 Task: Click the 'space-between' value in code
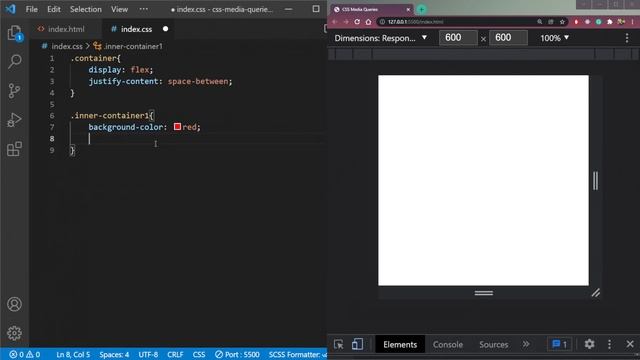[198, 81]
